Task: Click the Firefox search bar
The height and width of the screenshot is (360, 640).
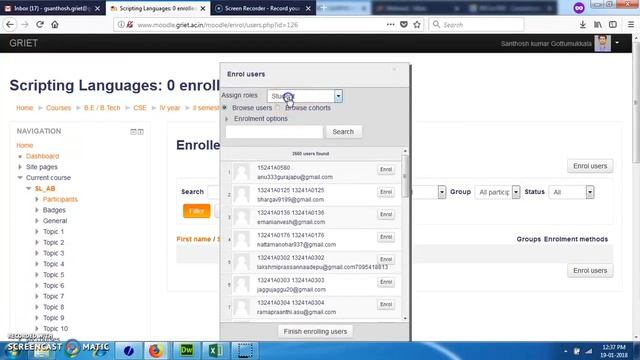Action: point(476,25)
